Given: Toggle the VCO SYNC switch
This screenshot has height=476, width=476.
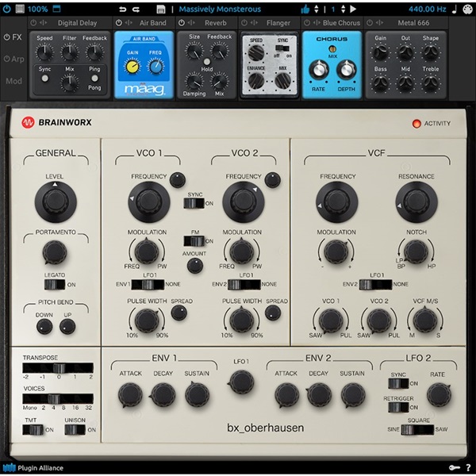Looking at the screenshot, I should [194, 203].
